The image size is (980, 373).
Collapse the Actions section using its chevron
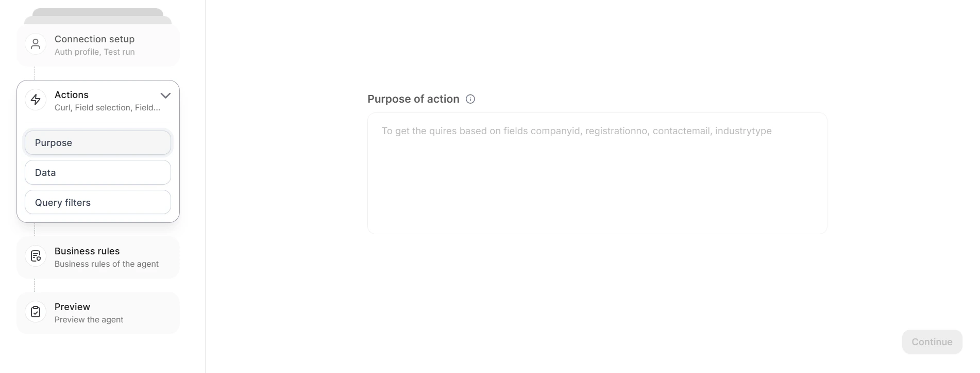pyautogui.click(x=165, y=95)
